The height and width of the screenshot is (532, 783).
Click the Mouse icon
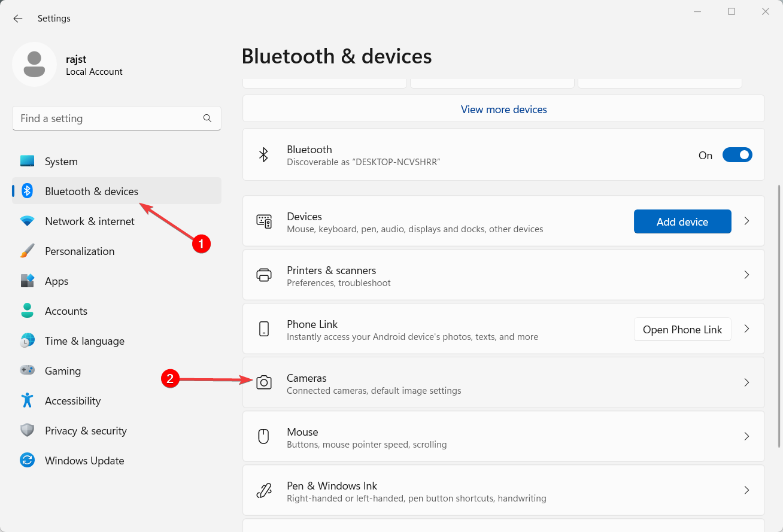[x=263, y=436]
